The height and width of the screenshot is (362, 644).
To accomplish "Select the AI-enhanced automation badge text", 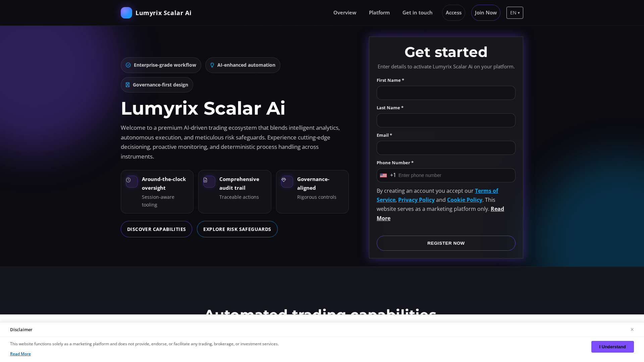I will 246,65.
